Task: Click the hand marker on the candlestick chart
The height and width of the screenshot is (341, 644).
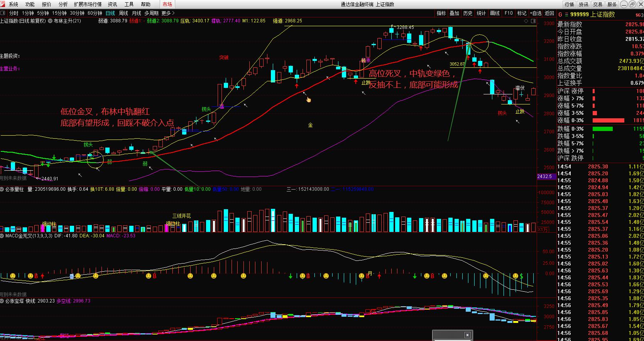Action: coord(308,100)
